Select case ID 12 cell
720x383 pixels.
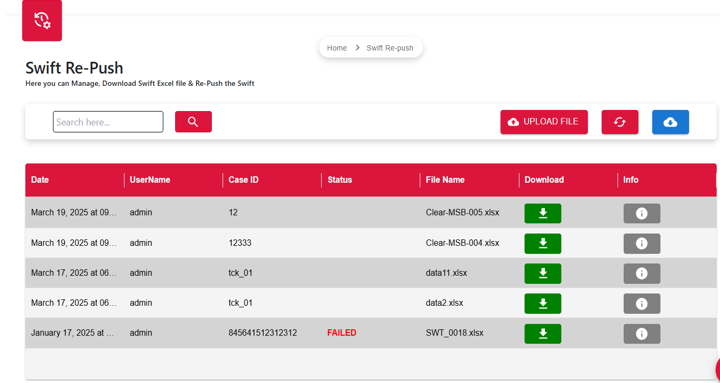coord(233,213)
